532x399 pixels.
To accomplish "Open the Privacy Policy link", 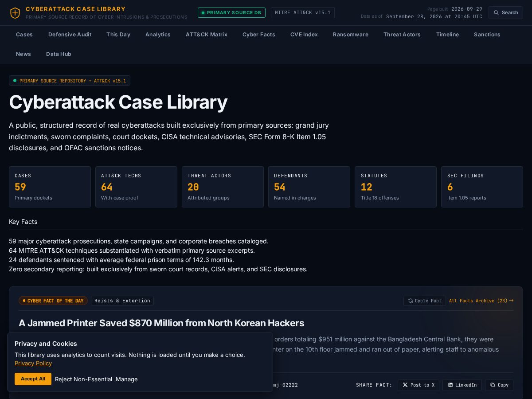I will (x=33, y=363).
